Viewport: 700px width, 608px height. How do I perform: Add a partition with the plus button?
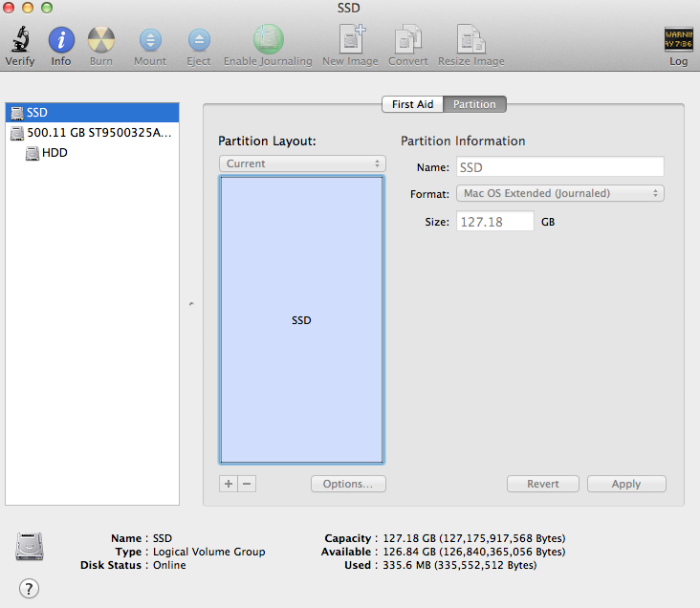[x=229, y=484]
